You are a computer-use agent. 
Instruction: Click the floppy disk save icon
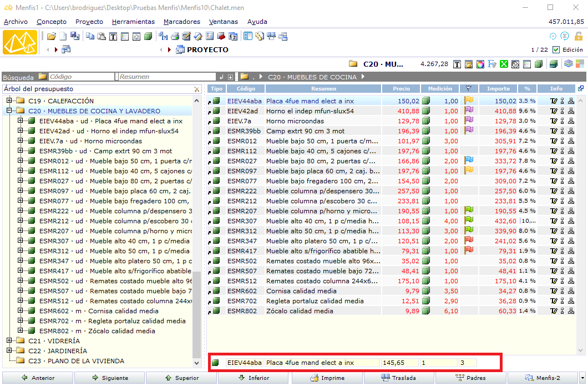pyautogui.click(x=75, y=36)
